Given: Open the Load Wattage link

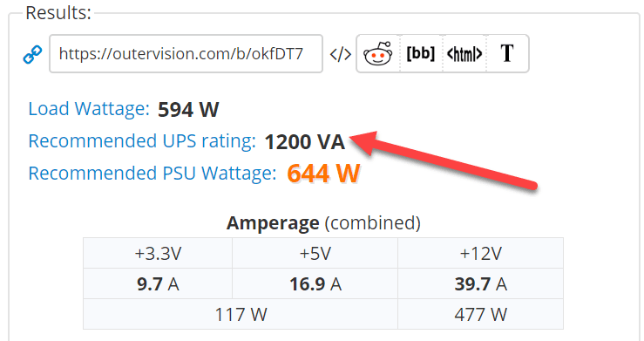Looking at the screenshot, I should point(89,109).
